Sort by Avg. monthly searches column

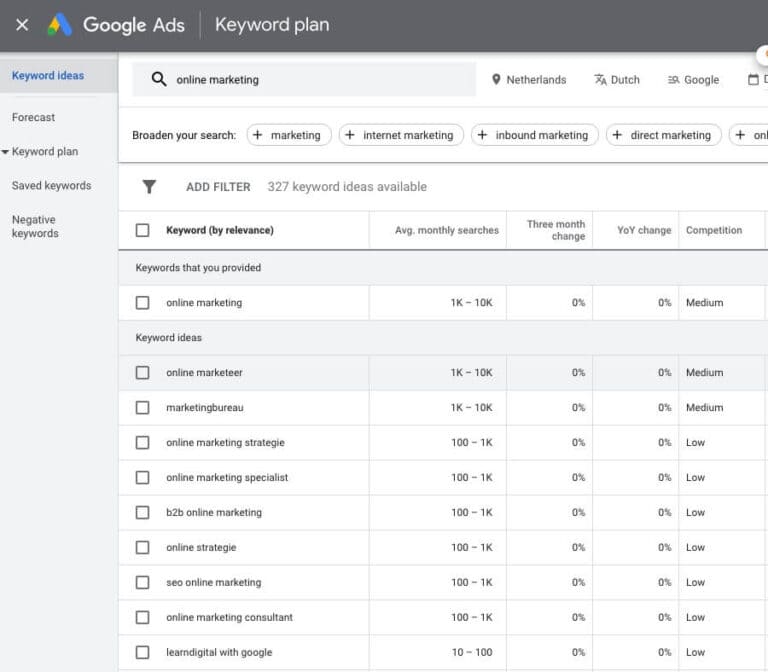tap(446, 230)
